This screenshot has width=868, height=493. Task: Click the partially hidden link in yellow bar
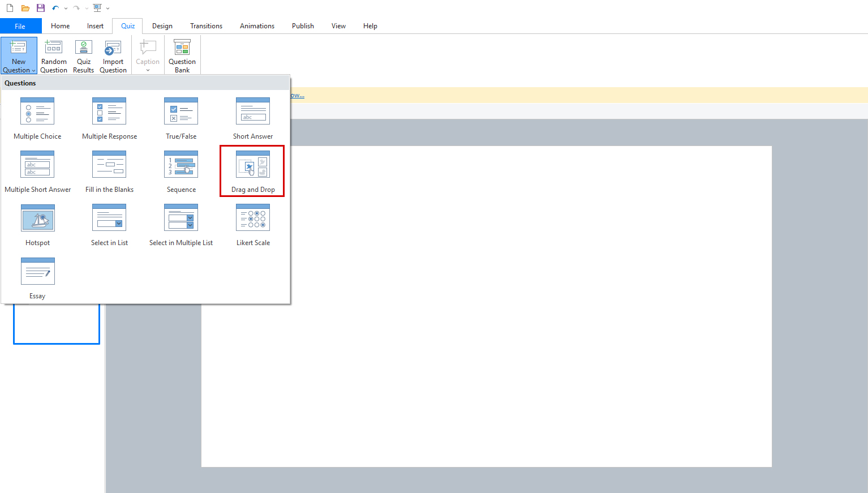tap(297, 95)
